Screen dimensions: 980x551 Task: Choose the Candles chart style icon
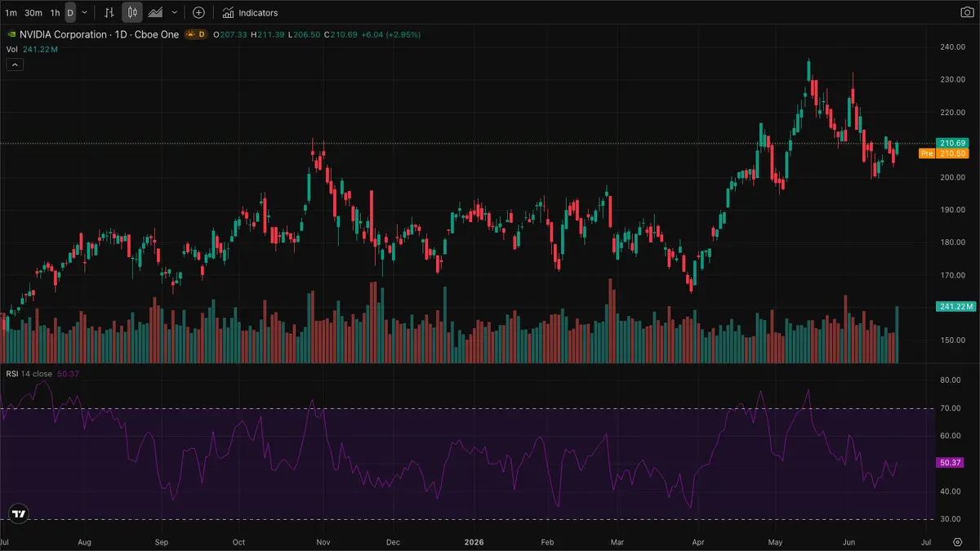point(132,13)
